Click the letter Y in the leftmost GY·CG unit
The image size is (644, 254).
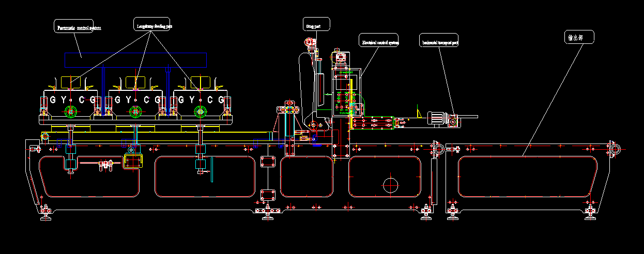(x=62, y=99)
